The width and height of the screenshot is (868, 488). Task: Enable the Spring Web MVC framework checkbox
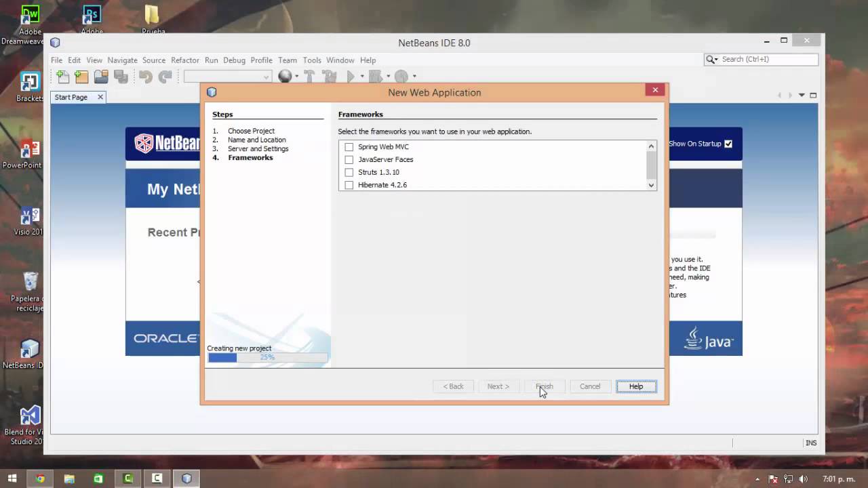pos(349,147)
